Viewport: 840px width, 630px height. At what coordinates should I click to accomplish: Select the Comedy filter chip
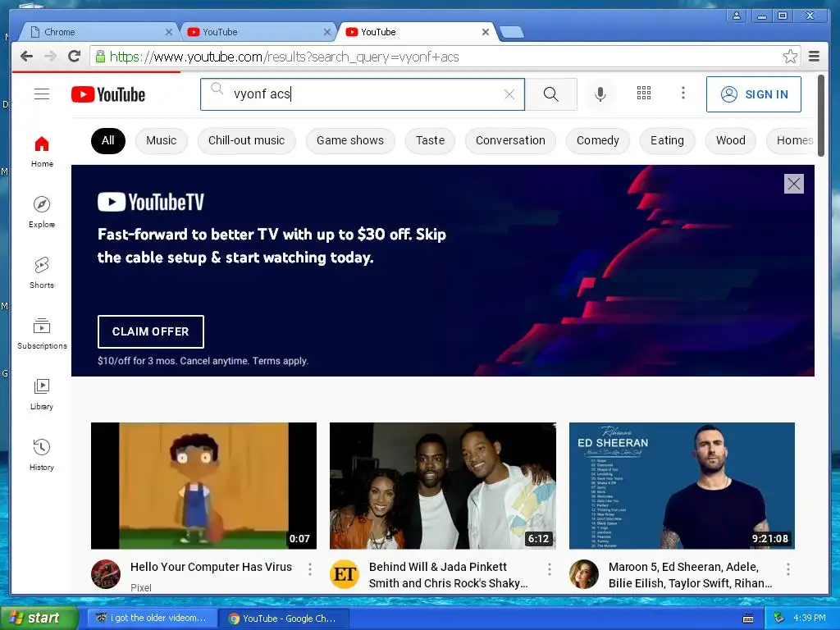598,141
